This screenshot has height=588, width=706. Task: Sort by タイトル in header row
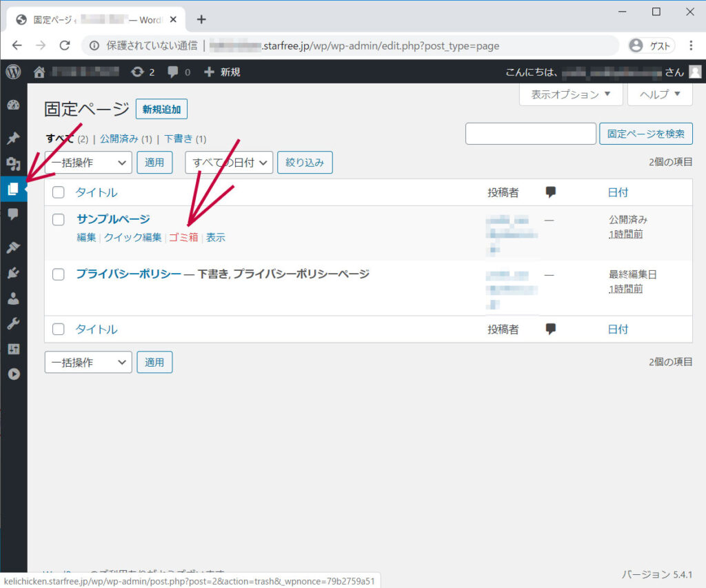tap(97, 193)
